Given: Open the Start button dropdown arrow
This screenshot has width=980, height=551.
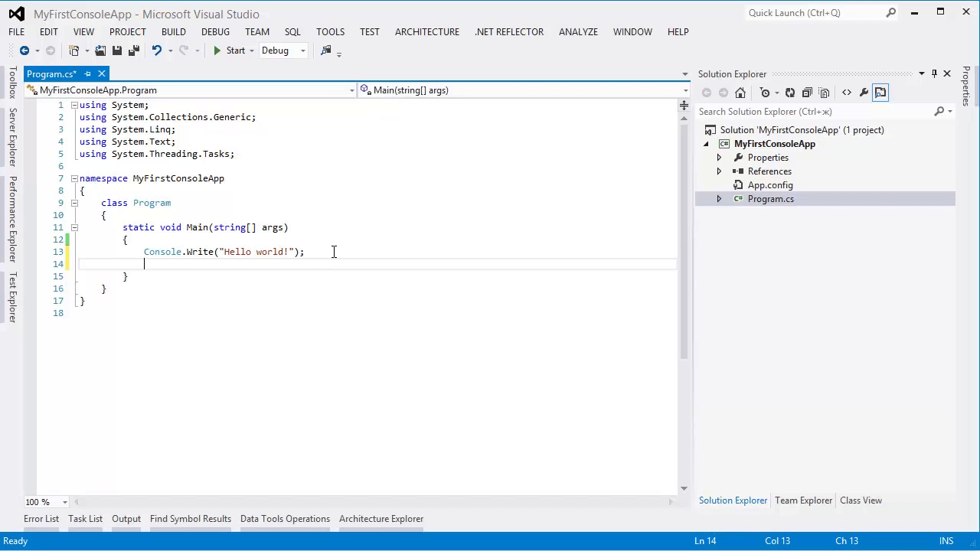Looking at the screenshot, I should 251,51.
